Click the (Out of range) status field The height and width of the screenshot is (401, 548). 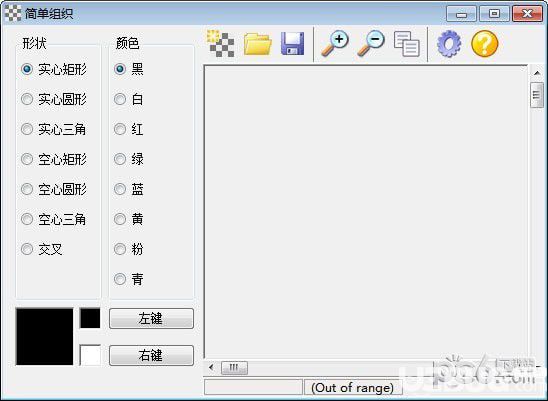352,387
